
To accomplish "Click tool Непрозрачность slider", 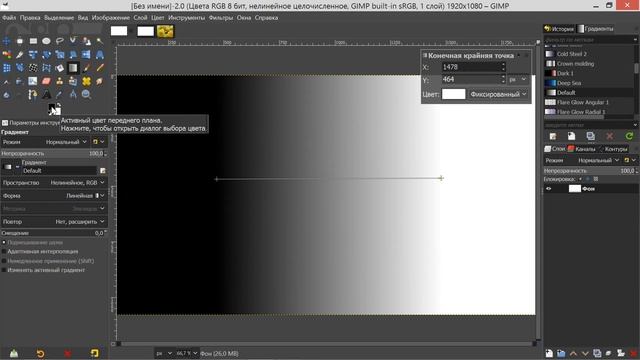I will [54, 153].
